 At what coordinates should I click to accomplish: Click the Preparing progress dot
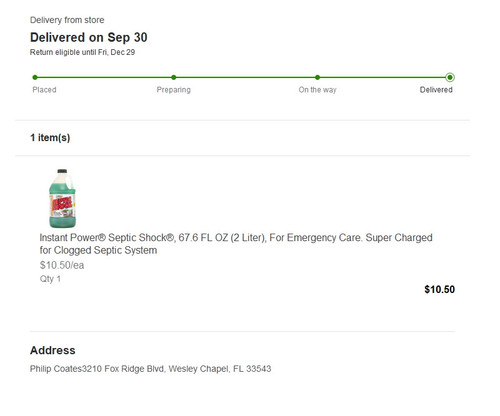[x=174, y=77]
